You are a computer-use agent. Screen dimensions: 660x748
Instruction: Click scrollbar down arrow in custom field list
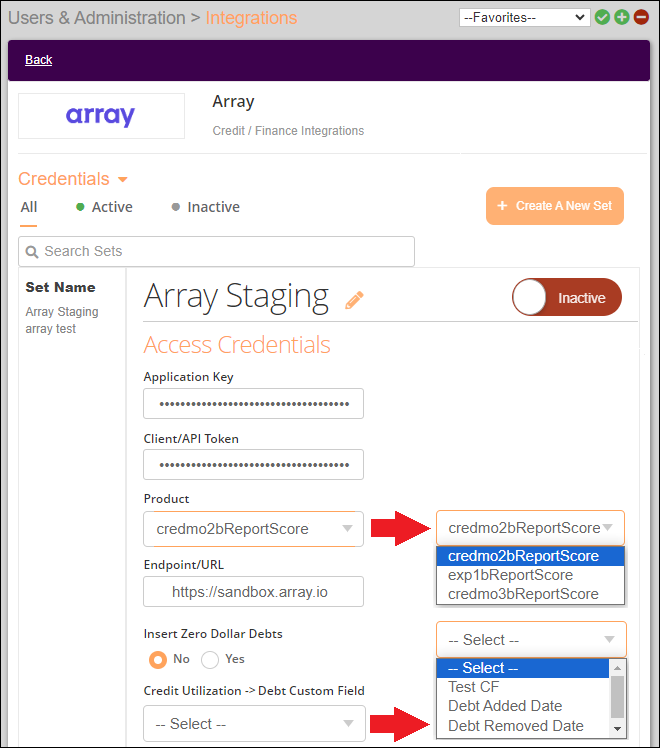point(618,728)
